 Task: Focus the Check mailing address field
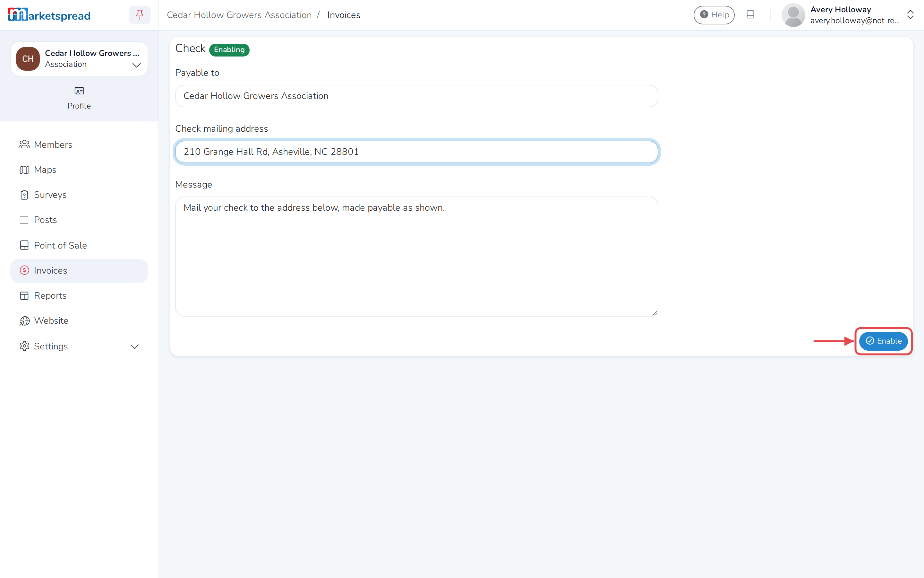click(x=416, y=152)
